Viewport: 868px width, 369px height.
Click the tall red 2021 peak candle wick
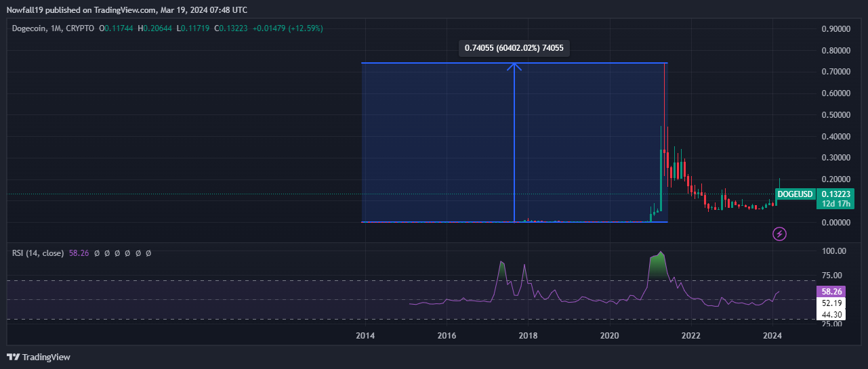pyautogui.click(x=665, y=102)
